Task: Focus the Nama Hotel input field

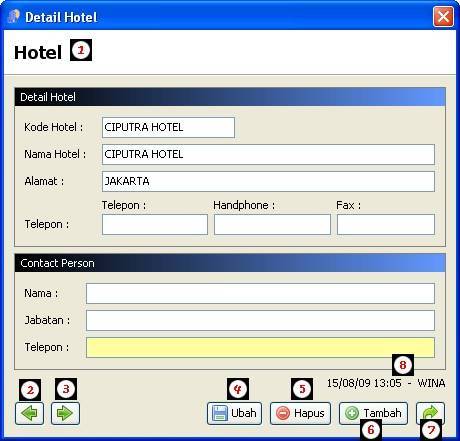Action: click(x=268, y=154)
